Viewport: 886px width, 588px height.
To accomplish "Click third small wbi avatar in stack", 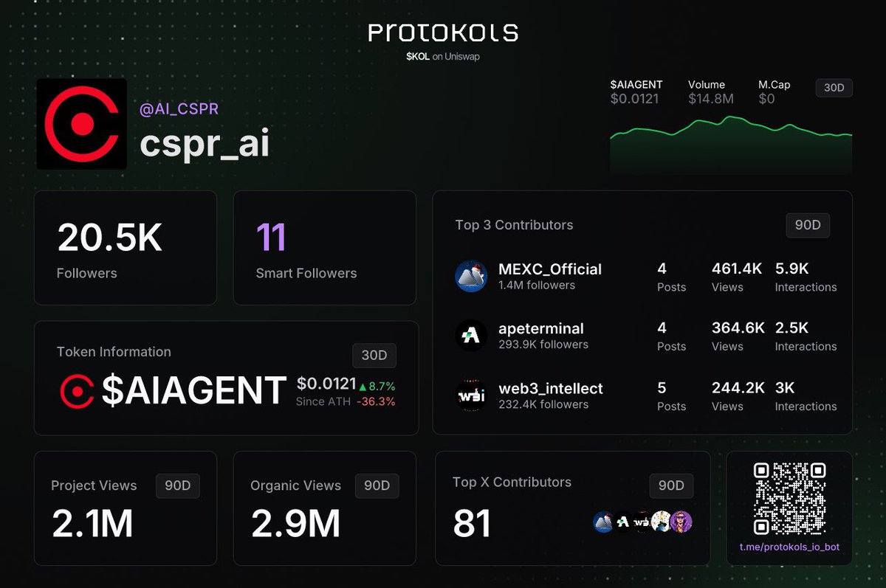I will tap(642, 522).
